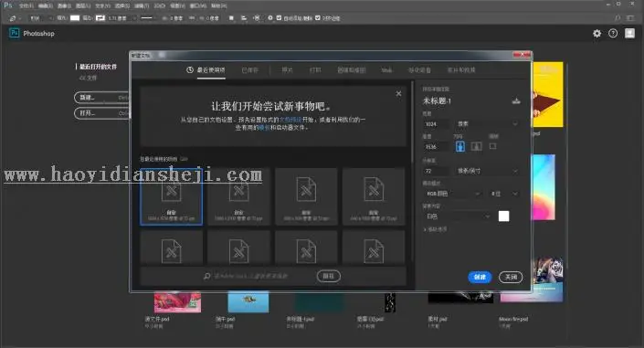Click the 模板 link in banner
Image resolution: width=644 pixels, height=348 pixels.
click(x=265, y=128)
